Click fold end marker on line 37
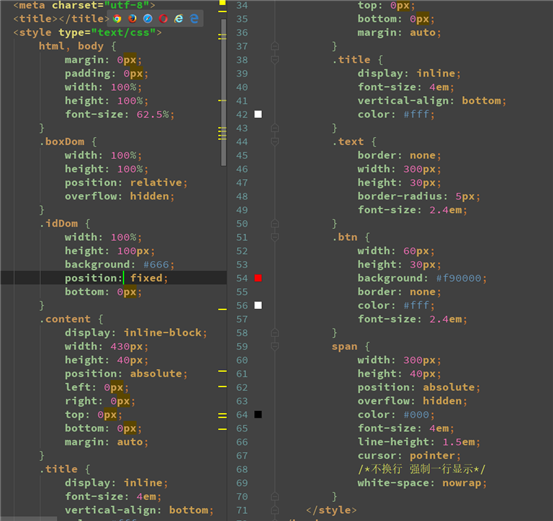This screenshot has height=521, width=553. coord(275,46)
